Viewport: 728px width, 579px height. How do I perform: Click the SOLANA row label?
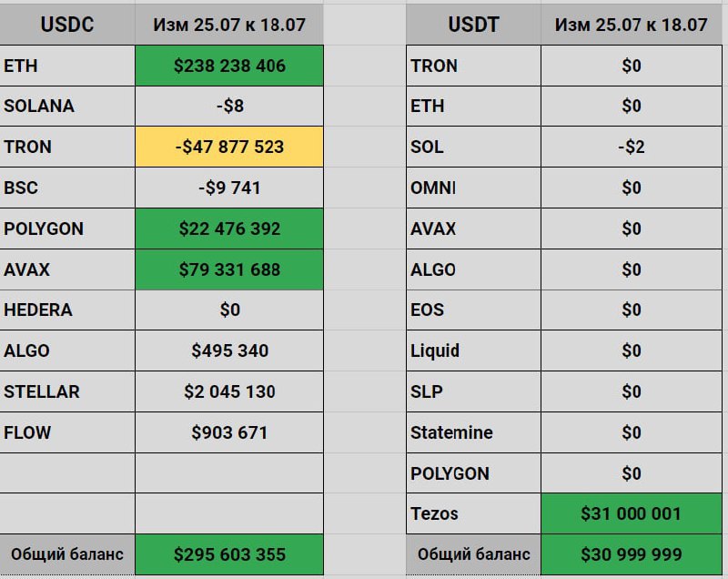(x=39, y=106)
